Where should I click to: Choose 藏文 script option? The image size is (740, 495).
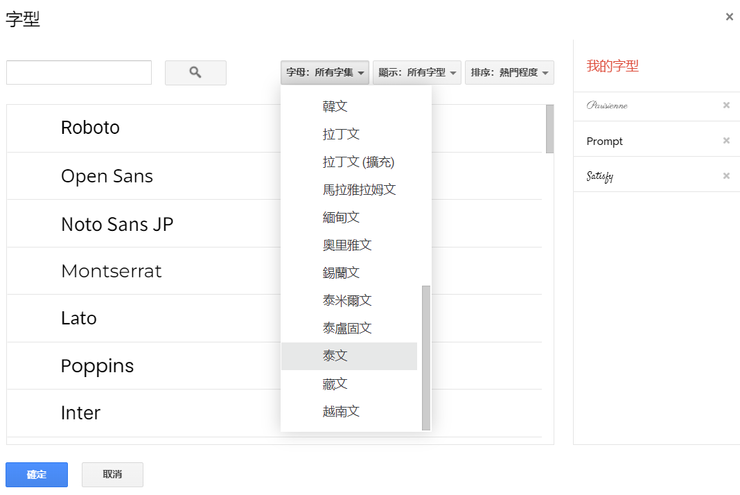pyautogui.click(x=335, y=384)
